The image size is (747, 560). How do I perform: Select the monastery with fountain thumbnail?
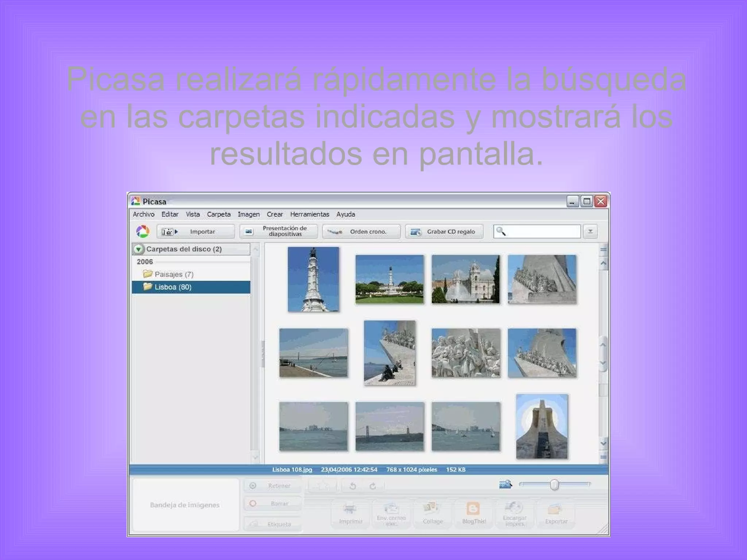[x=466, y=279]
